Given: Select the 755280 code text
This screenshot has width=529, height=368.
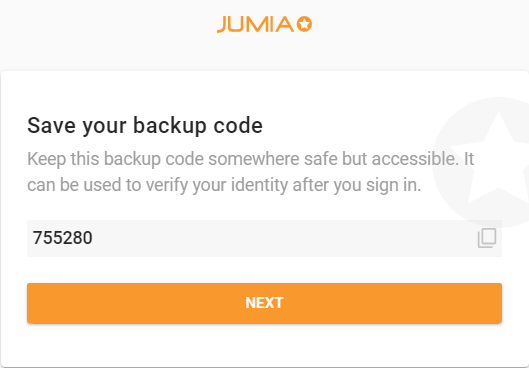Looking at the screenshot, I should pyautogui.click(x=62, y=238).
